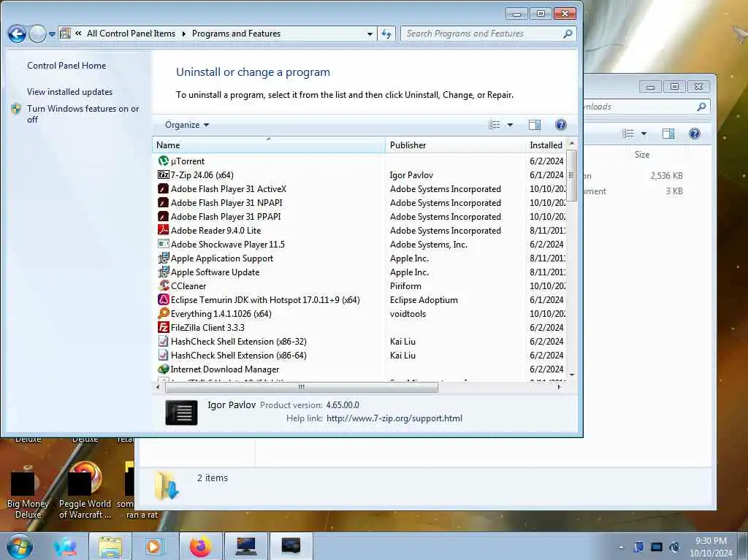Sort by the Publisher column header
Viewport: 748px width, 560px height.
coord(454,145)
